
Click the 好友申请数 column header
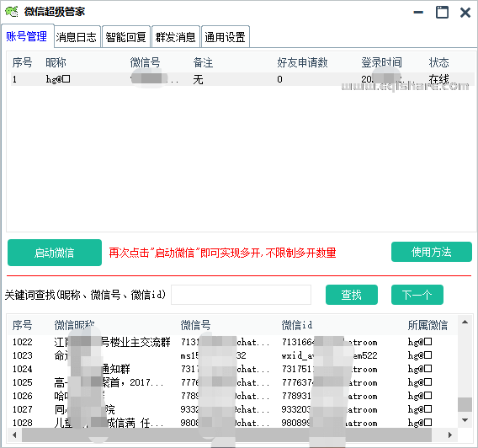click(302, 62)
